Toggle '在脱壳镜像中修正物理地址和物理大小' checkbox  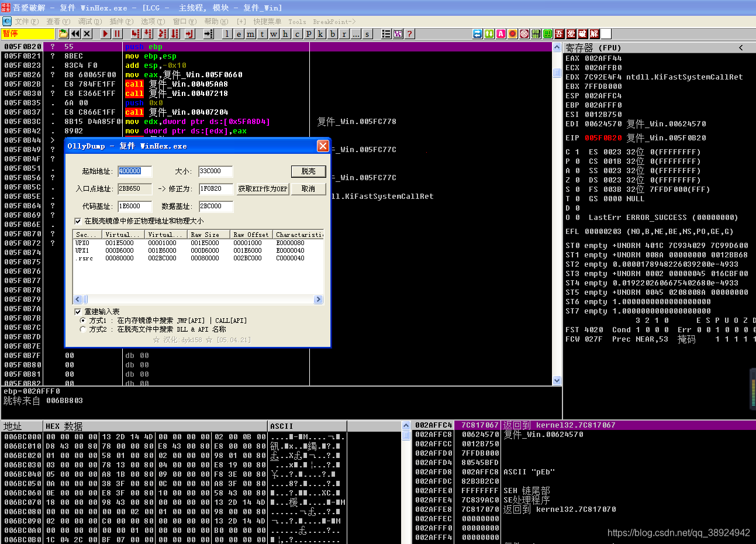coord(78,221)
